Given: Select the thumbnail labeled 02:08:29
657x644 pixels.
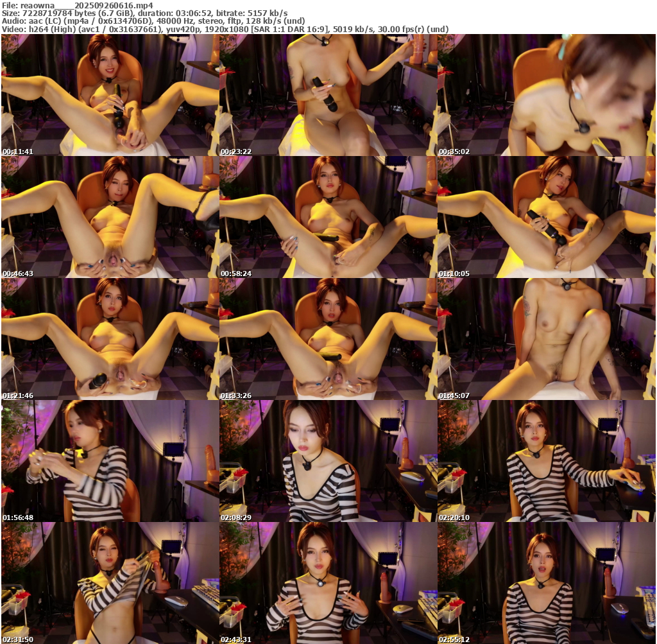Looking at the screenshot, I should point(328,461).
